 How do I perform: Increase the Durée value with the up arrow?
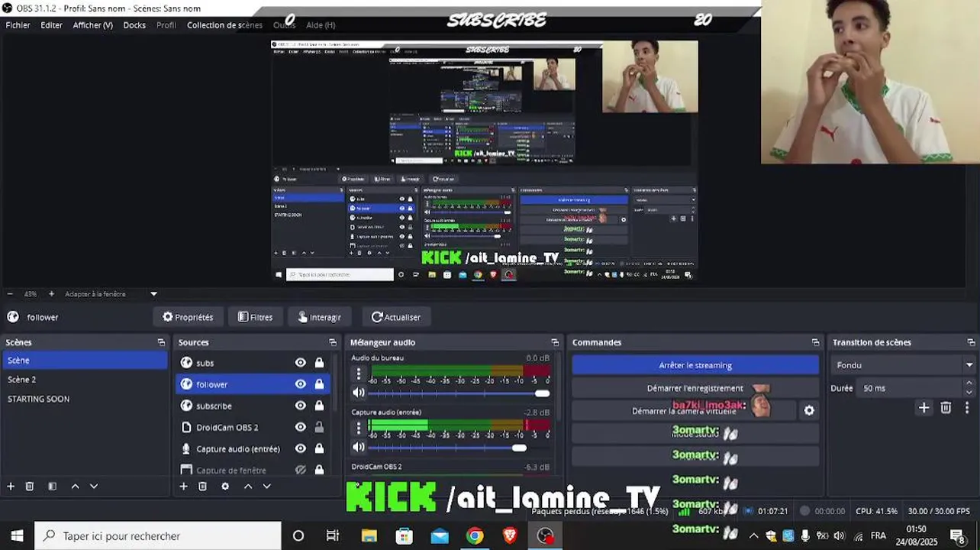[x=969, y=383]
